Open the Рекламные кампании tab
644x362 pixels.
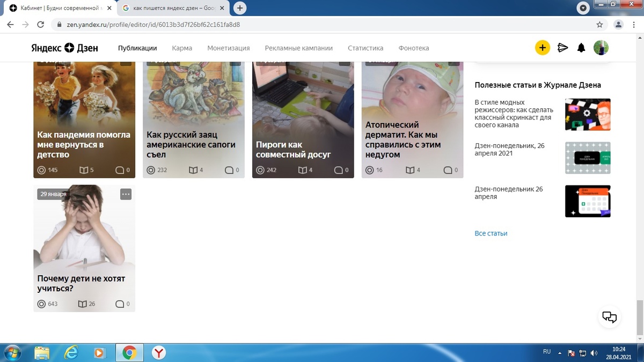tap(299, 48)
